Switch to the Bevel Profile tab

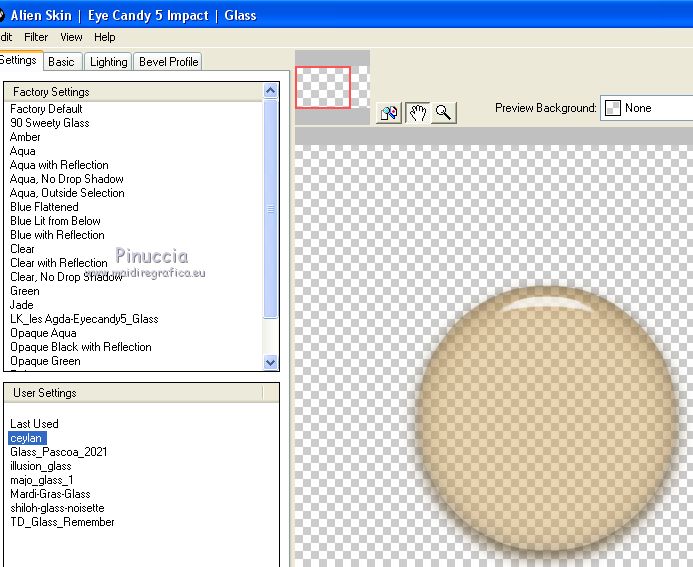point(168,62)
